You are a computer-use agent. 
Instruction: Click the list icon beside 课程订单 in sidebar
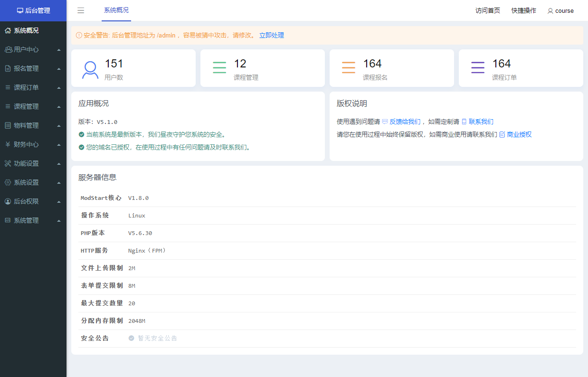click(x=8, y=87)
